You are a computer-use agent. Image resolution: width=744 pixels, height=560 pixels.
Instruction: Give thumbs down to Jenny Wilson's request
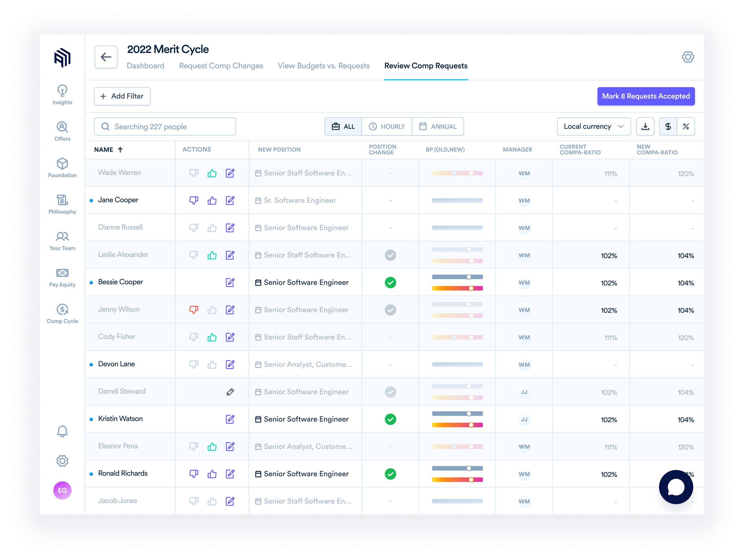coord(194,310)
